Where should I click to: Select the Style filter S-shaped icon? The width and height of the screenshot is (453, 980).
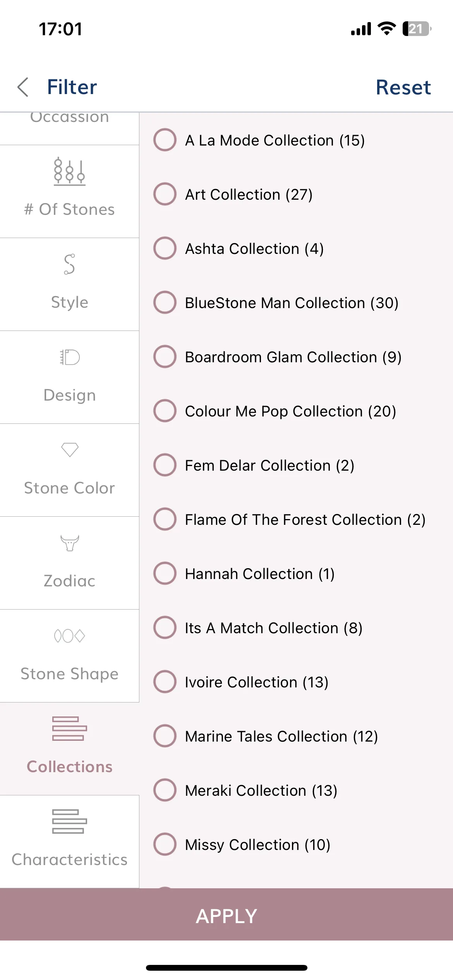(70, 264)
